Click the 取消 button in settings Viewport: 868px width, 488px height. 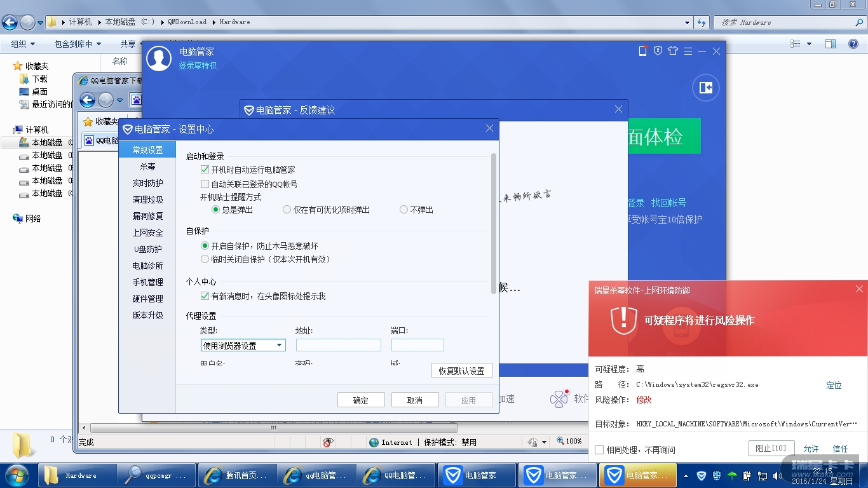(x=415, y=400)
